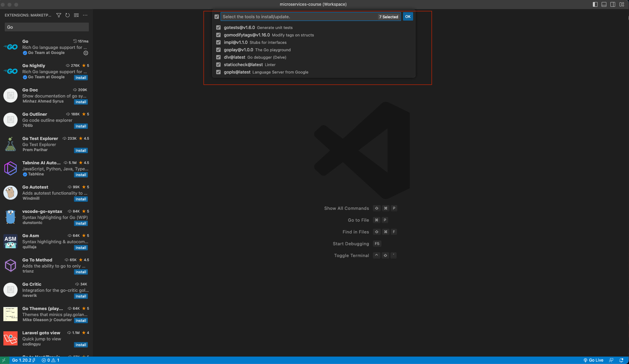Open errors and warnings status indicator
629x364 pixels.
tap(51, 360)
